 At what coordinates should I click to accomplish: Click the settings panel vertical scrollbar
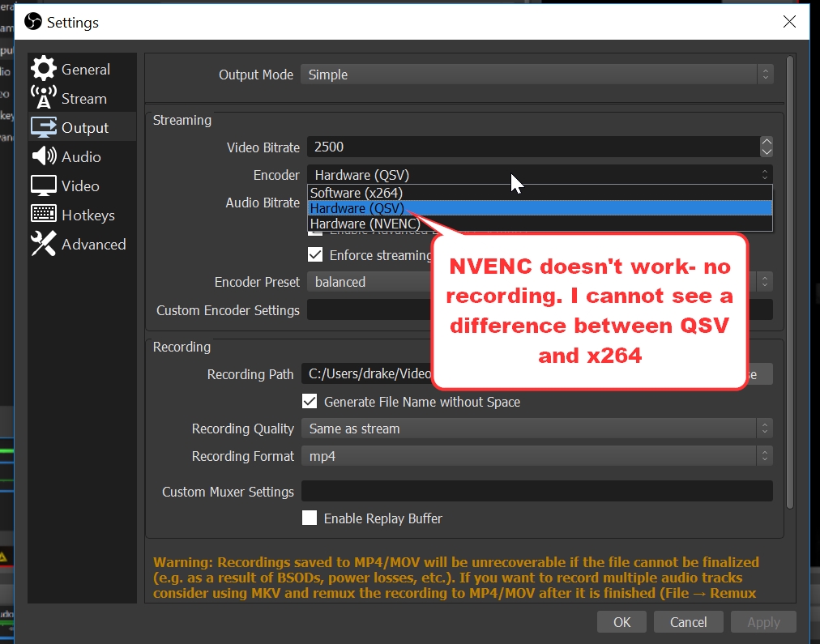[790, 284]
